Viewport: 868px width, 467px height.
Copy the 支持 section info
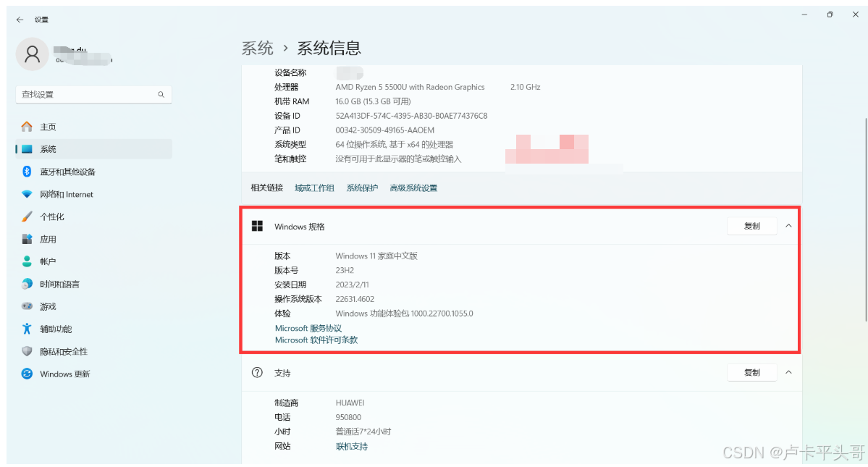751,372
